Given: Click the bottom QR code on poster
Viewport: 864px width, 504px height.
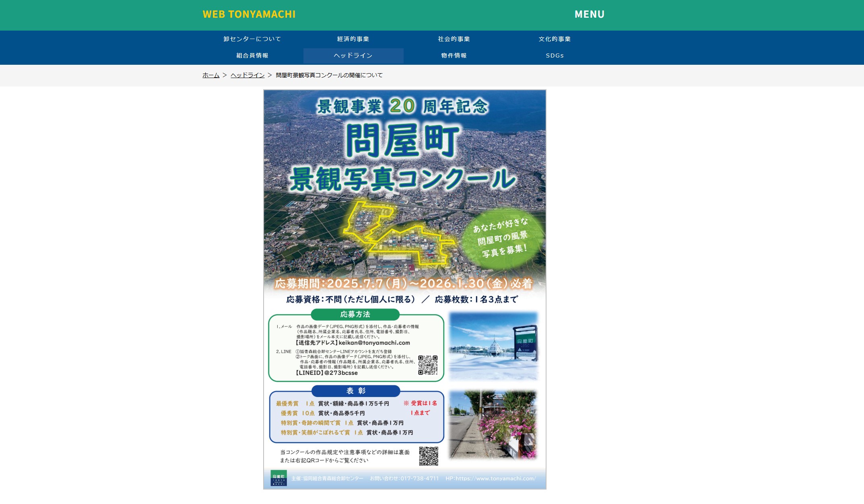Looking at the screenshot, I should pyautogui.click(x=428, y=456).
